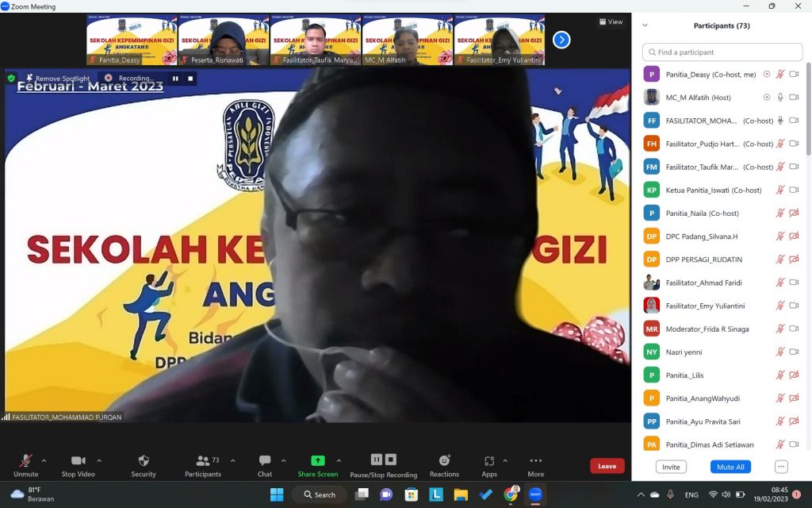Viewport: 812px width, 508px height.
Task: Open the View layout menu
Action: [x=611, y=22]
